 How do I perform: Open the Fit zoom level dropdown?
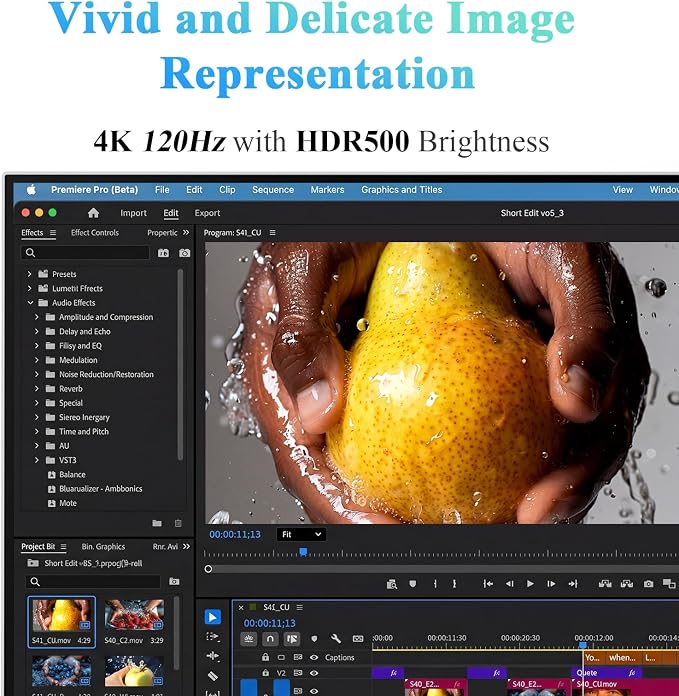[x=301, y=534]
